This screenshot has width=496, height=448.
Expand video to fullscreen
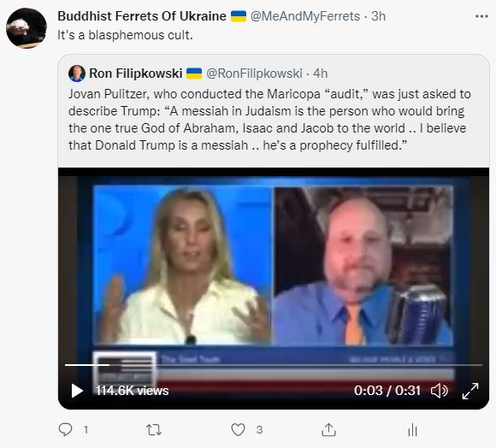click(470, 391)
